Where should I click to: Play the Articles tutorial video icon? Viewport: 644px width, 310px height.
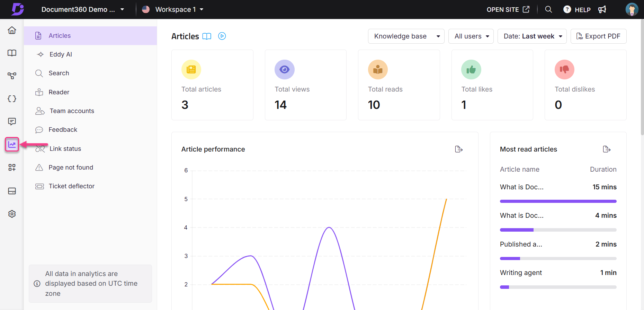pos(222,36)
